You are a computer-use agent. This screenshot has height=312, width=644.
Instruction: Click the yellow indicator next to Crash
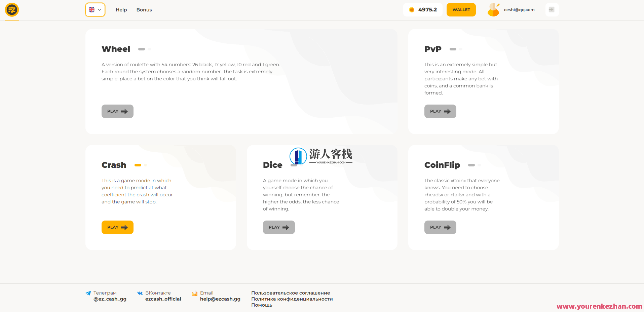(138, 165)
